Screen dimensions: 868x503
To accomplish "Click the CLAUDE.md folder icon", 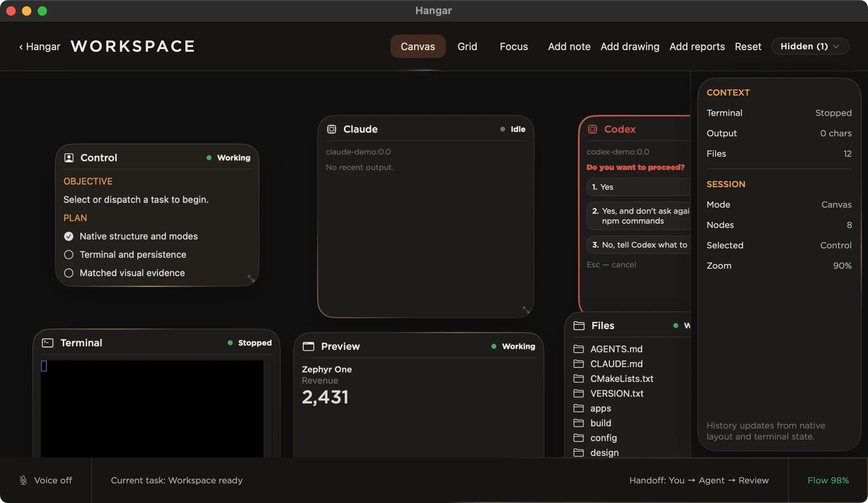I will pos(579,364).
